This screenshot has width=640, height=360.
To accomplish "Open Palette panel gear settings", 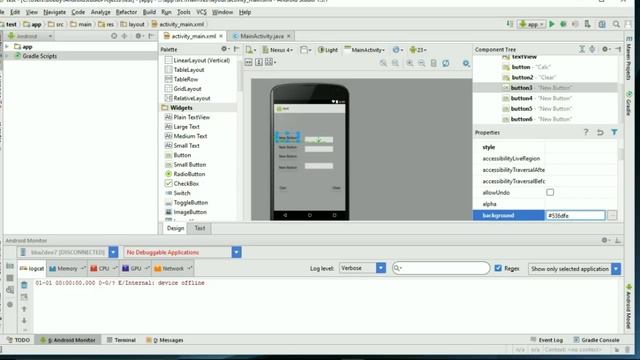I will [224, 49].
